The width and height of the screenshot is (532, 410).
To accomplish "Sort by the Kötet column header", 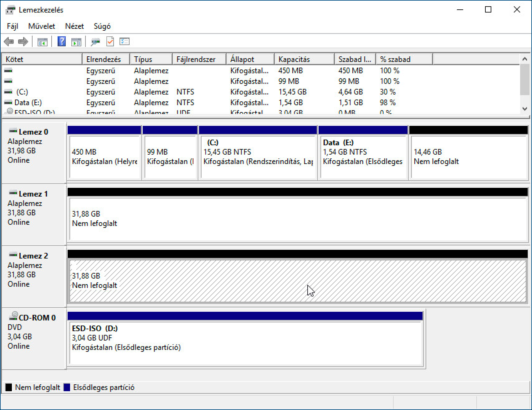I will click(42, 59).
